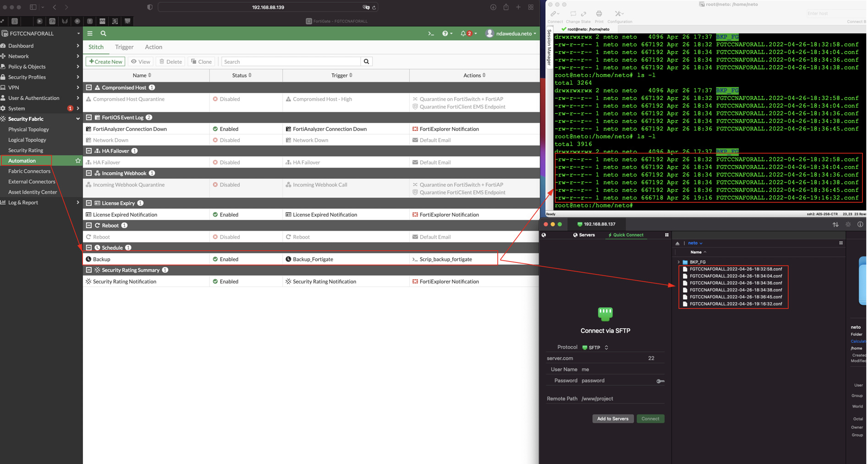
Task: Open the CLI console icon in FortiGate header
Action: click(431, 33)
